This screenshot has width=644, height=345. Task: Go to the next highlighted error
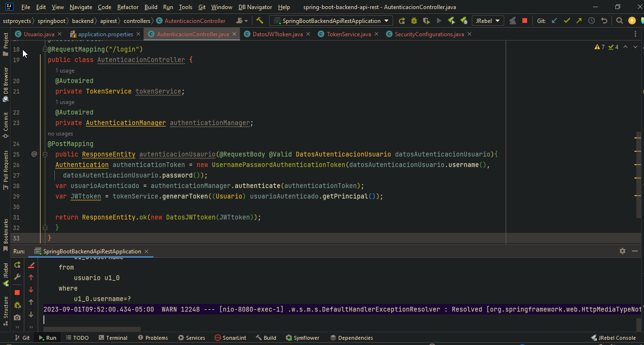636,47
